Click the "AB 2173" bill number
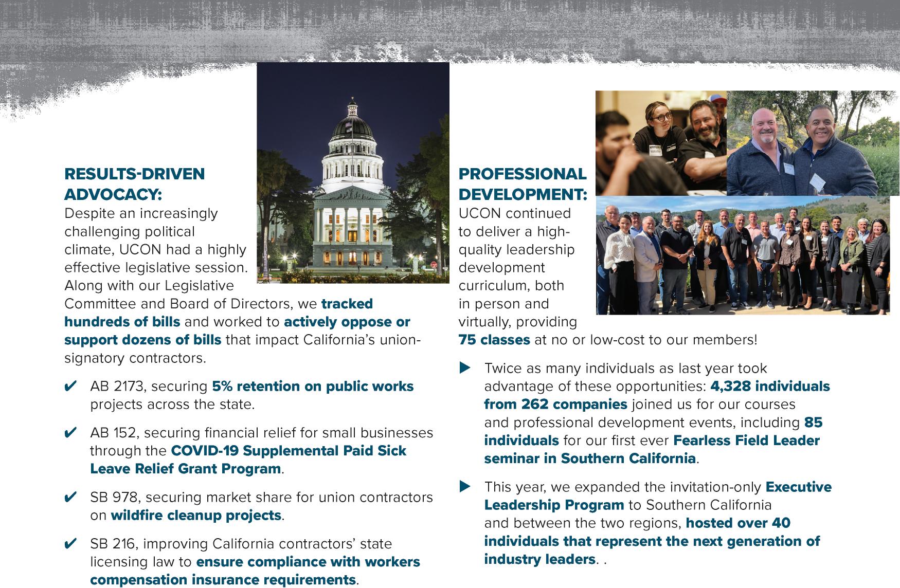 click(118, 386)
